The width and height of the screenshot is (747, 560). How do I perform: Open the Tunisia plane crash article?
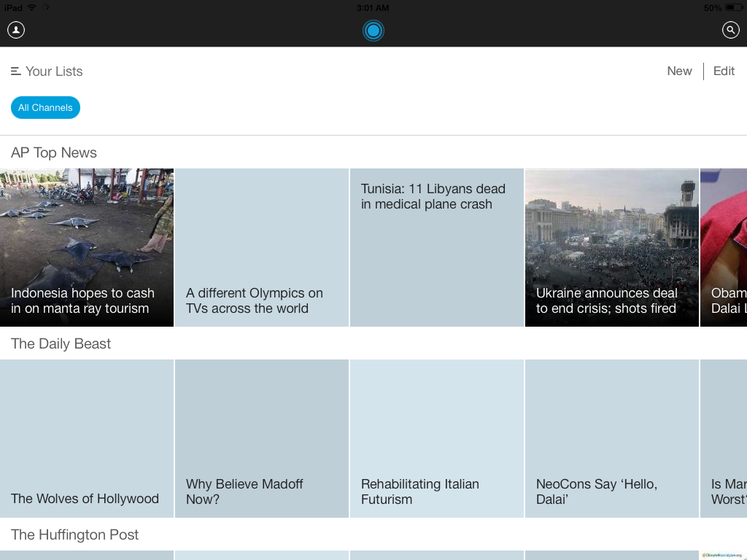[x=437, y=248]
